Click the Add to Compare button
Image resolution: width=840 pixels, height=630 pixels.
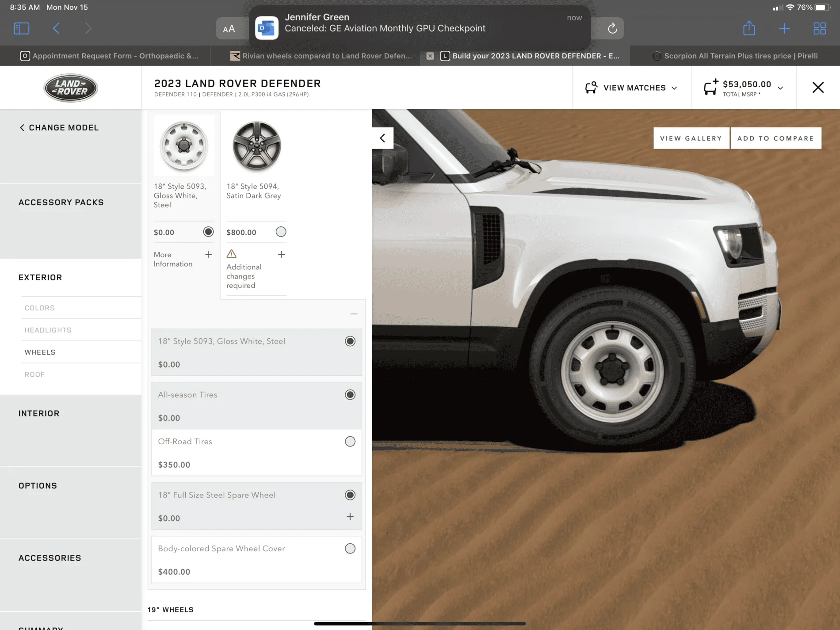click(x=775, y=138)
